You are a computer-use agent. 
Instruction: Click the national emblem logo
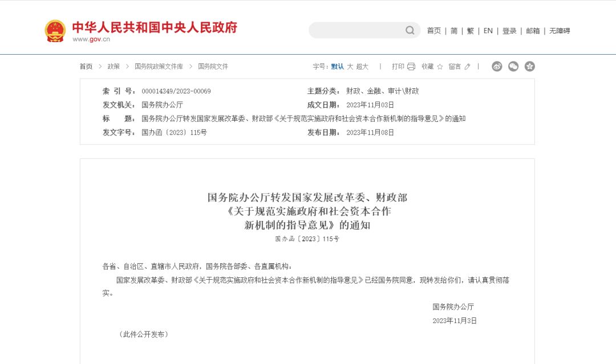[x=55, y=31]
